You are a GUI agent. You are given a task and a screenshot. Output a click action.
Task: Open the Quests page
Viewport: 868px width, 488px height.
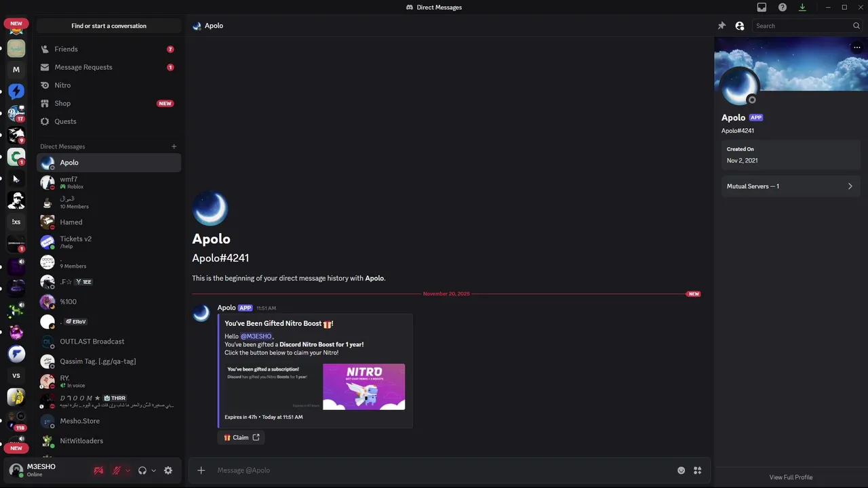click(108, 121)
